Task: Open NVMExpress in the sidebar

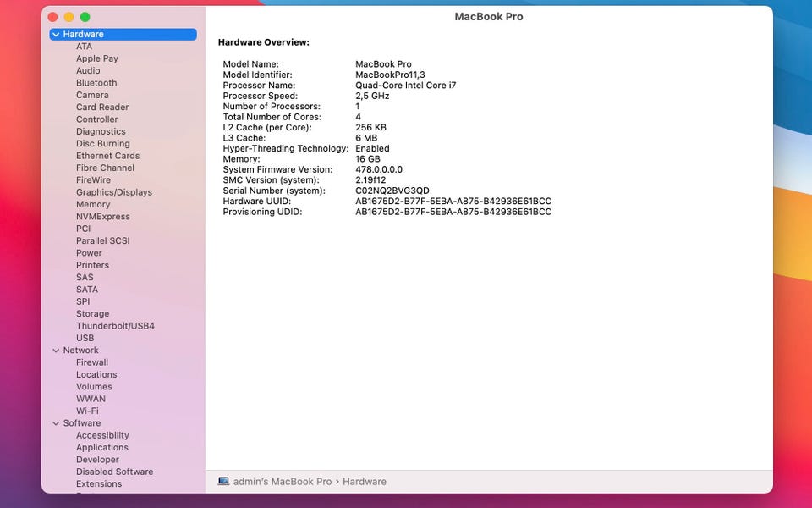Action: pos(103,217)
